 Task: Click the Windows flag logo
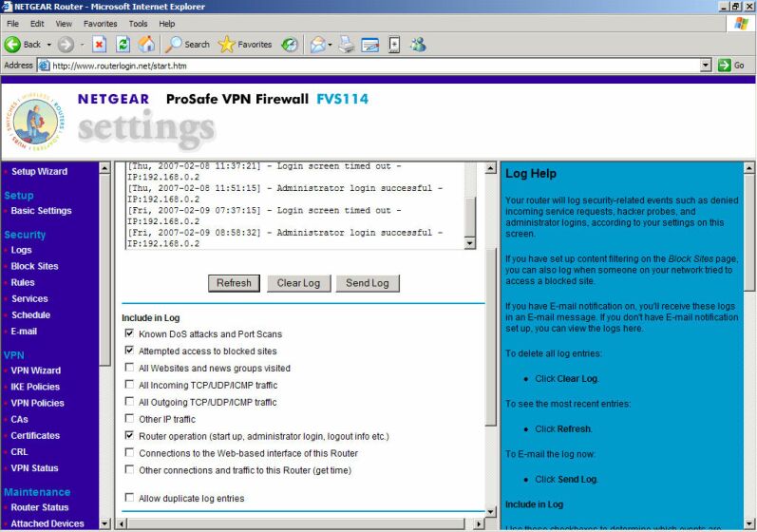741,23
